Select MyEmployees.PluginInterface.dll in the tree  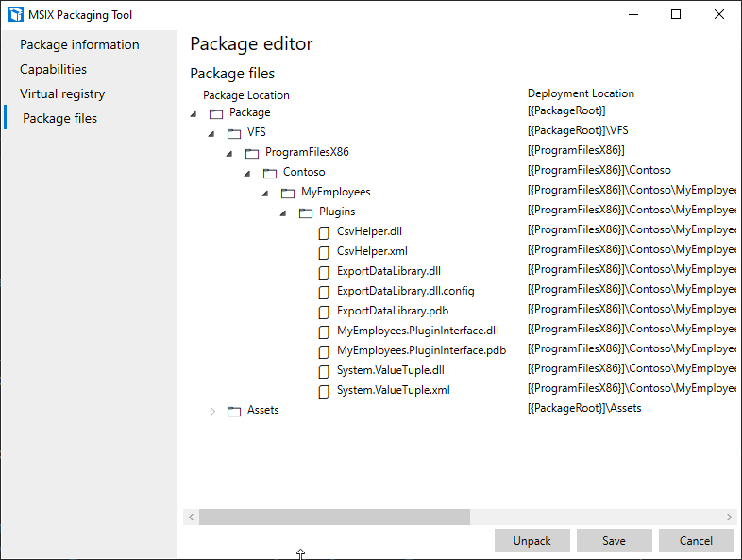click(x=417, y=331)
